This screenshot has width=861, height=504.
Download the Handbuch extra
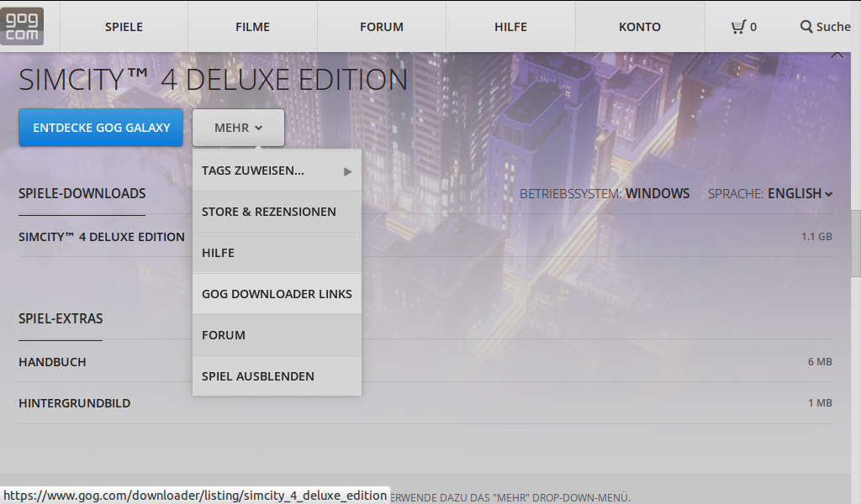coord(52,362)
